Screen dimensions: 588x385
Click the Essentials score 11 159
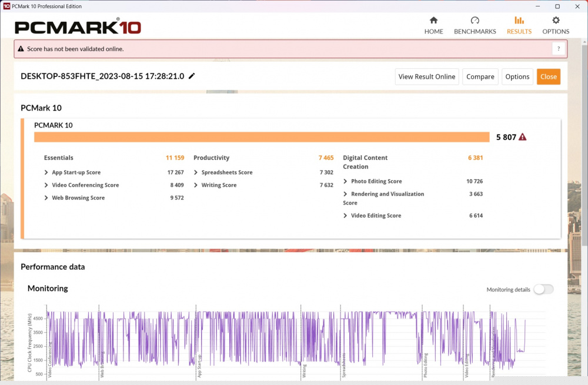click(175, 158)
